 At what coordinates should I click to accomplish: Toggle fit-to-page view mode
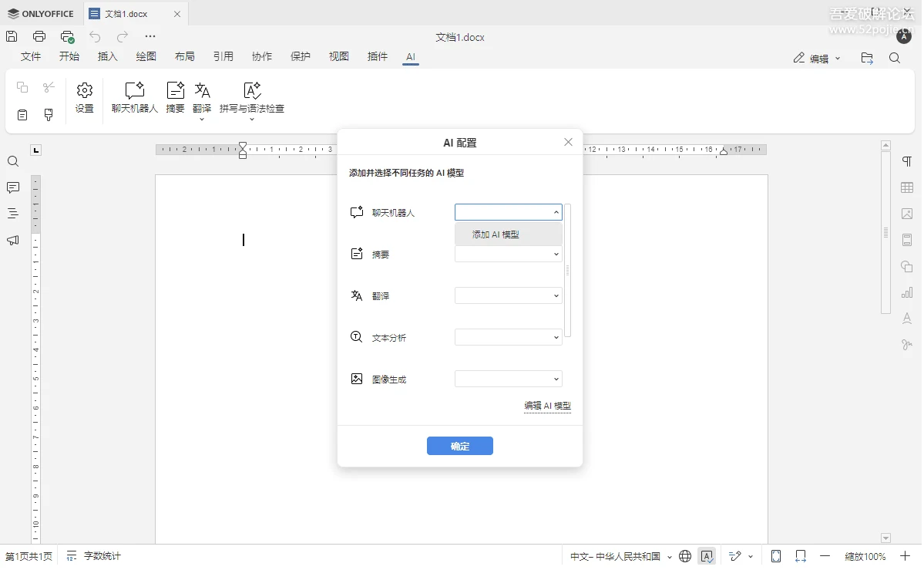pyautogui.click(x=775, y=555)
